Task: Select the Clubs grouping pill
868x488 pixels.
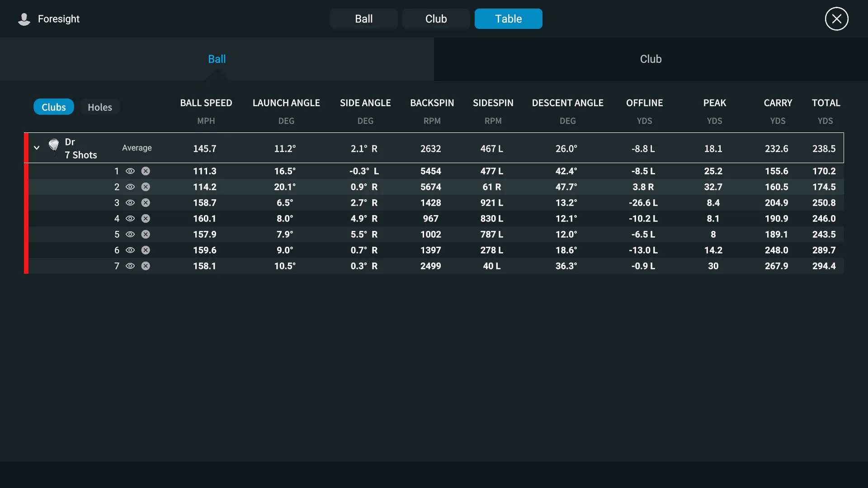Action: coord(53,107)
